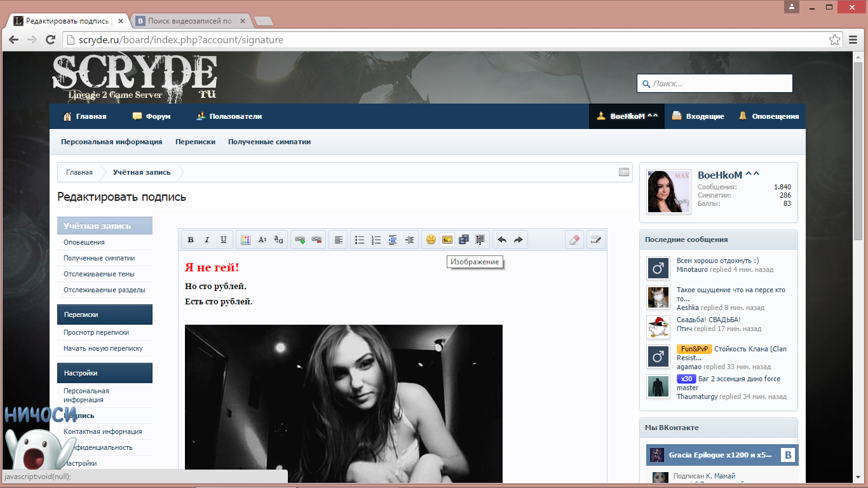
Task: Undo the last edit in the editor
Action: pos(502,240)
